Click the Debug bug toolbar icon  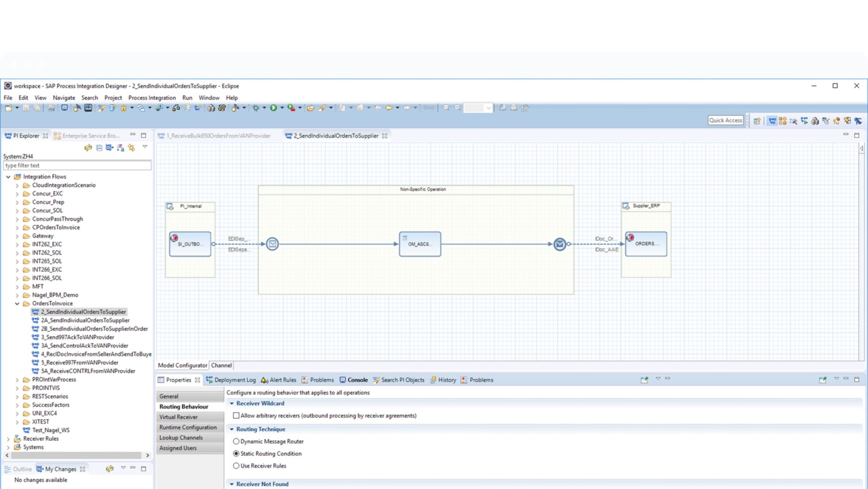click(256, 108)
